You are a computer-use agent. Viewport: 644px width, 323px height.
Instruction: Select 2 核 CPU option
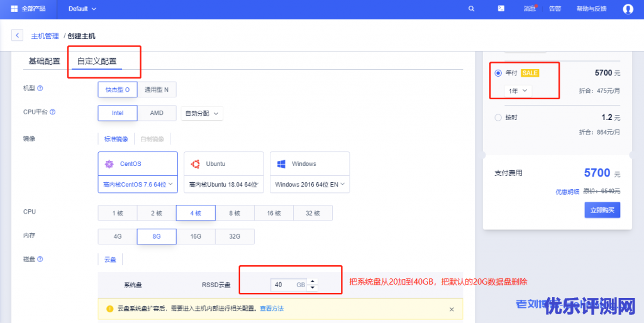(157, 213)
